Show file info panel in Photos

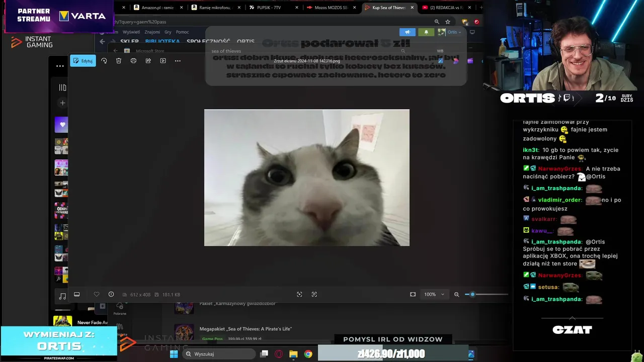point(111,294)
